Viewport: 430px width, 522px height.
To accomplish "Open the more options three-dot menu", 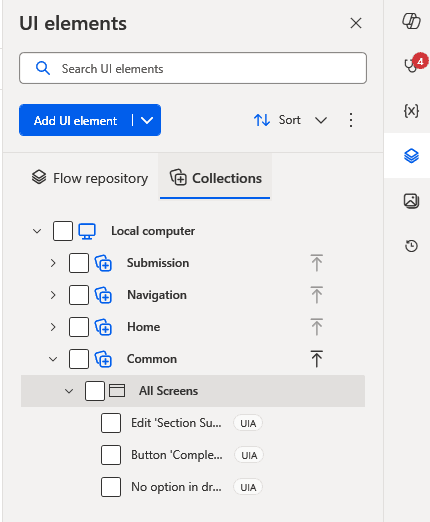I will pyautogui.click(x=351, y=120).
